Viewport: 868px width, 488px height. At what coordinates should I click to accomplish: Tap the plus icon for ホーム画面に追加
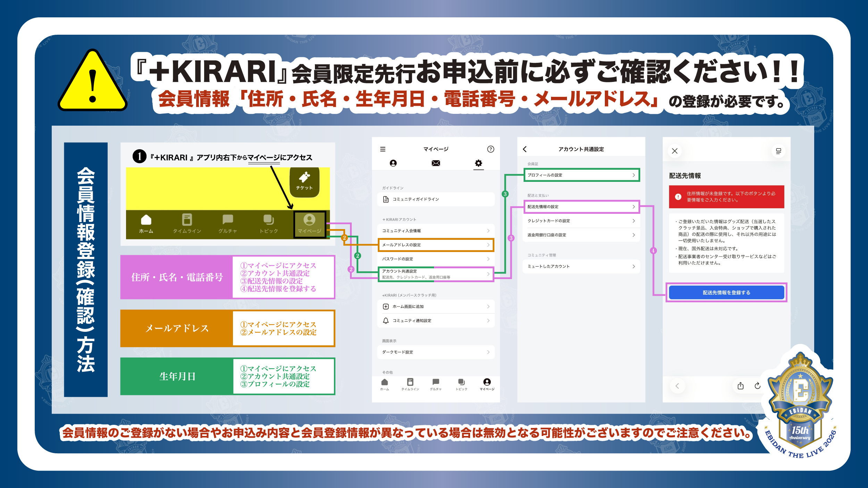pyautogui.click(x=385, y=306)
